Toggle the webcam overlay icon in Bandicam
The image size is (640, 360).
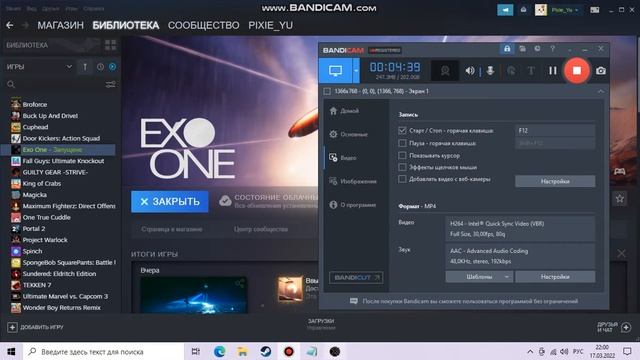[444, 71]
